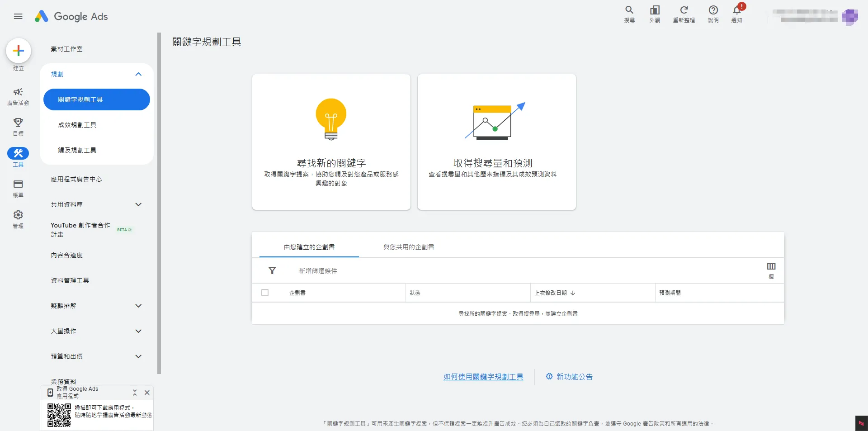868x431 pixels.
Task: Sort by 預測期間 column header
Action: [x=670, y=293]
